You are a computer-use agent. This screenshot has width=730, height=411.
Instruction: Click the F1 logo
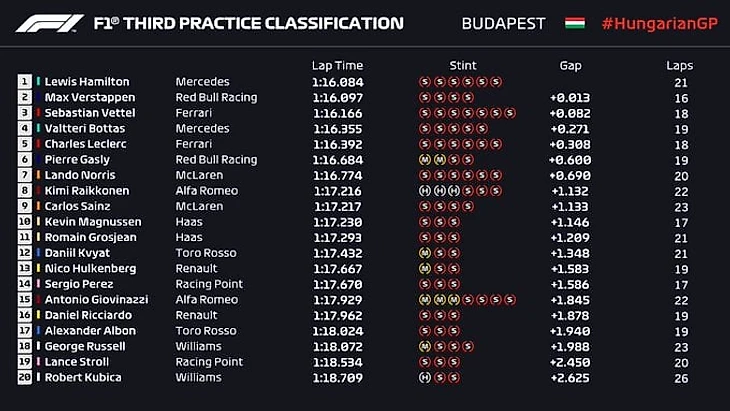(50, 23)
